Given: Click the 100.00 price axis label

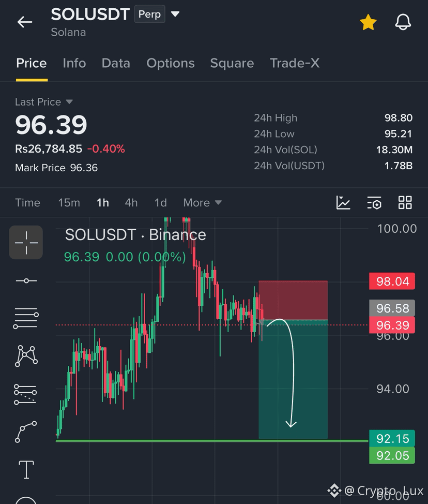Looking at the screenshot, I should click(x=397, y=229).
